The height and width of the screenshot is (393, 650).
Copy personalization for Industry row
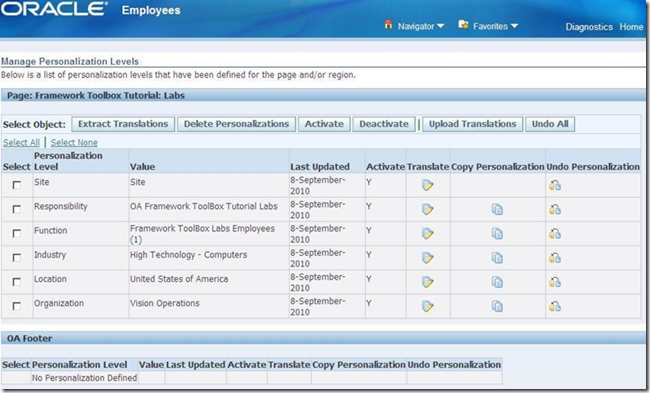tap(497, 258)
